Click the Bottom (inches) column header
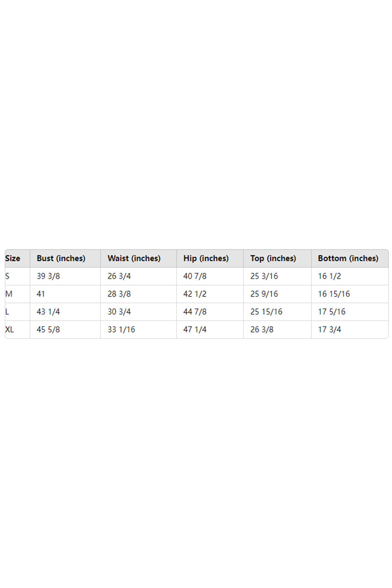This screenshot has width=392, height=588. [348, 258]
